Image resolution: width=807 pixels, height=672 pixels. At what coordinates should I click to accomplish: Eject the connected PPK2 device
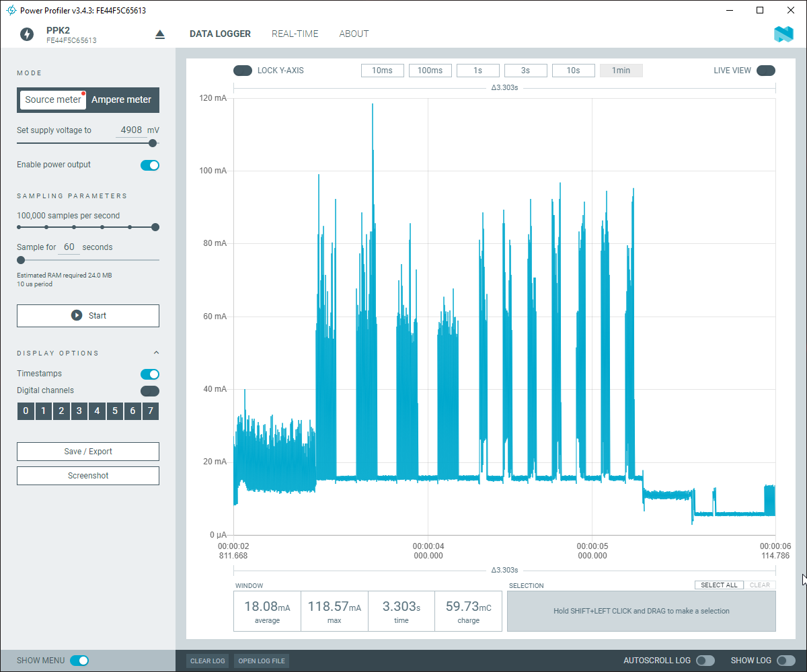(x=159, y=33)
